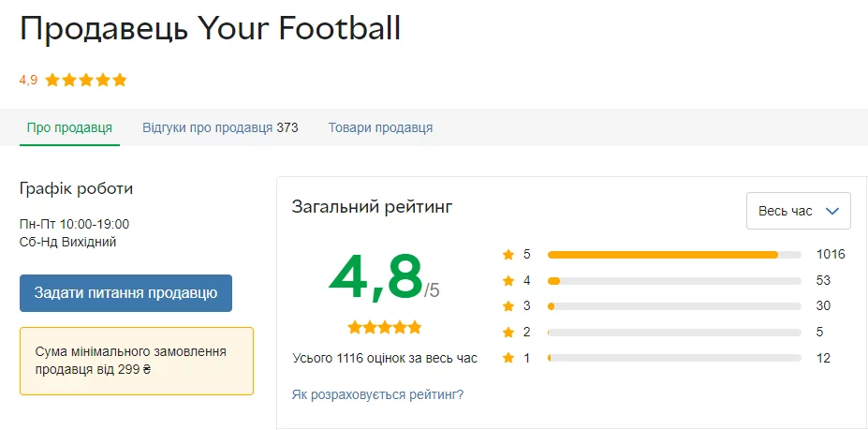This screenshot has height=430, width=868.
Task: Open 'Як розраховується рейтинг?' link
Action: click(377, 394)
